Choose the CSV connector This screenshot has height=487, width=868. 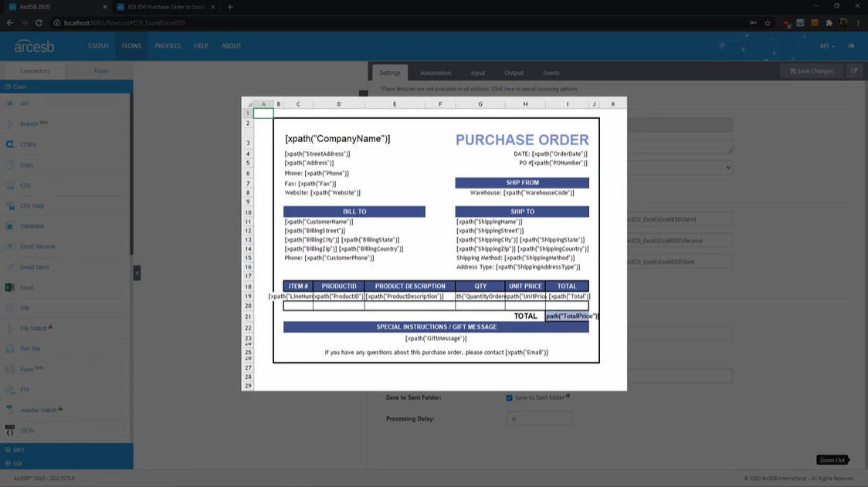pos(25,185)
